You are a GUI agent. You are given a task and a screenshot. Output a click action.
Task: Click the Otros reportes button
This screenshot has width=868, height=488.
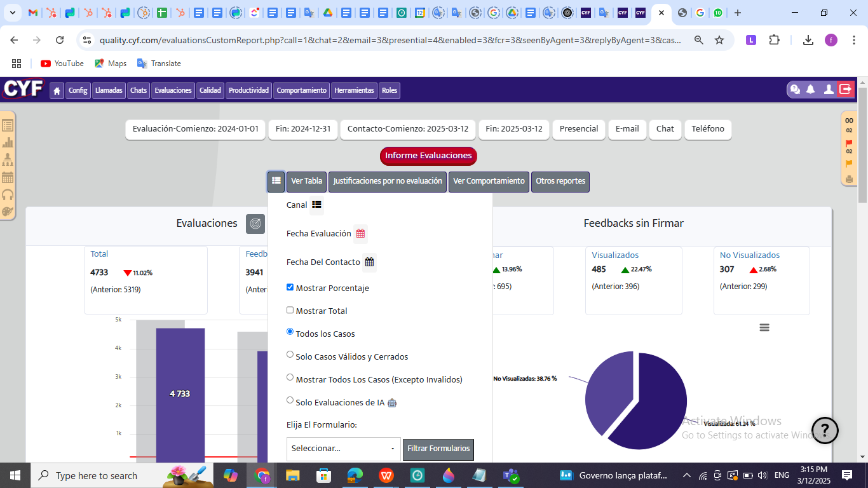(x=560, y=181)
